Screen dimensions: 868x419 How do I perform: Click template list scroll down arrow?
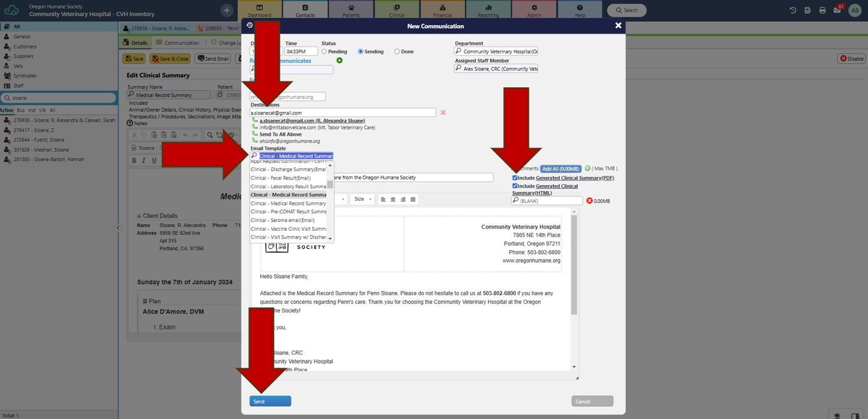click(x=330, y=238)
